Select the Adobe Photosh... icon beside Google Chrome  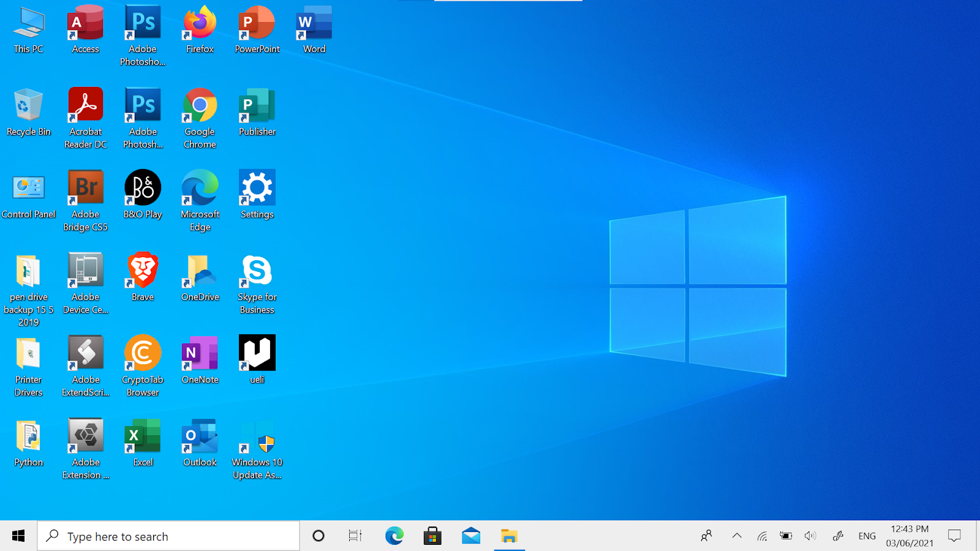point(143,118)
